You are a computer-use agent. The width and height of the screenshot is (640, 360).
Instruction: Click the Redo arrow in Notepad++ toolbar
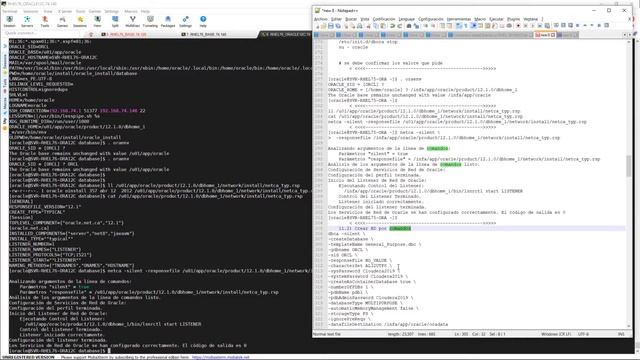[399, 26]
